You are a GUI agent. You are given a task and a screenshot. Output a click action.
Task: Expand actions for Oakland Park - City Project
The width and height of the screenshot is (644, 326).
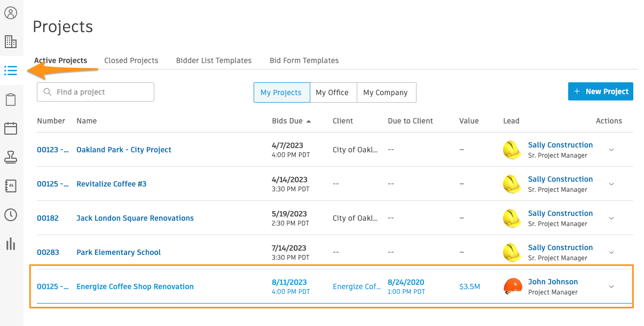click(611, 150)
